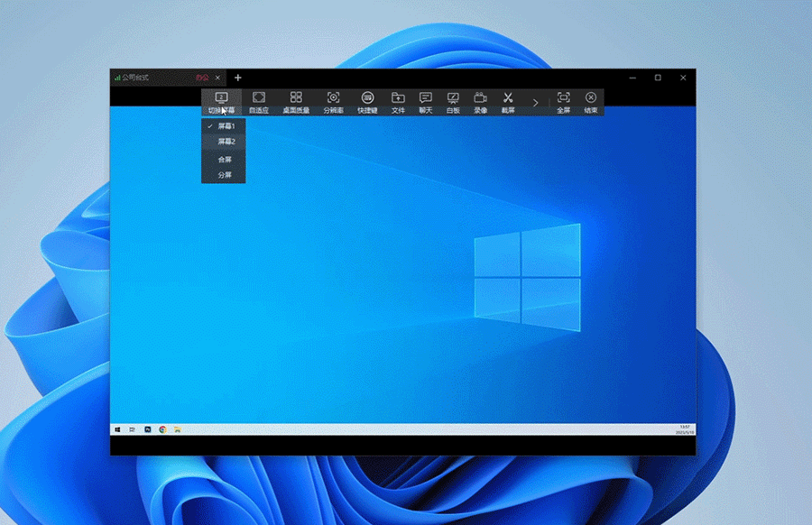812x525 pixels.
Task: Launch Chrome from the remote taskbar
Action: tap(162, 429)
